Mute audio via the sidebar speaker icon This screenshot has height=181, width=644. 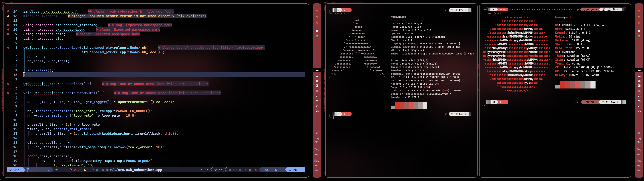tap(317, 138)
